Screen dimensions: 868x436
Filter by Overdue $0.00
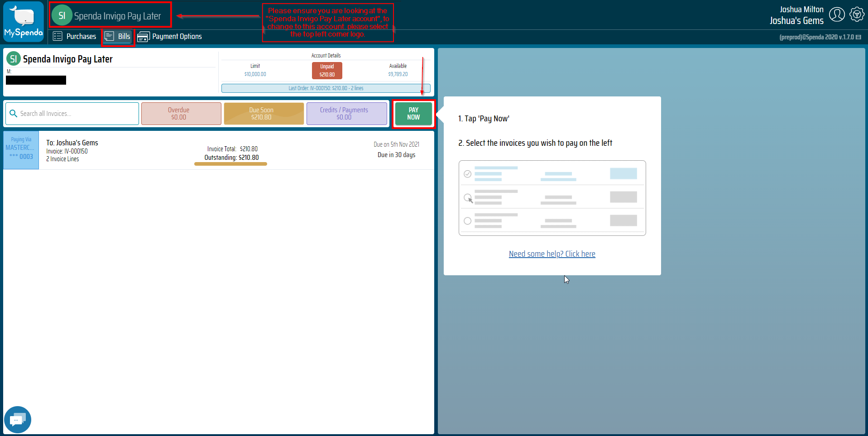tap(181, 114)
